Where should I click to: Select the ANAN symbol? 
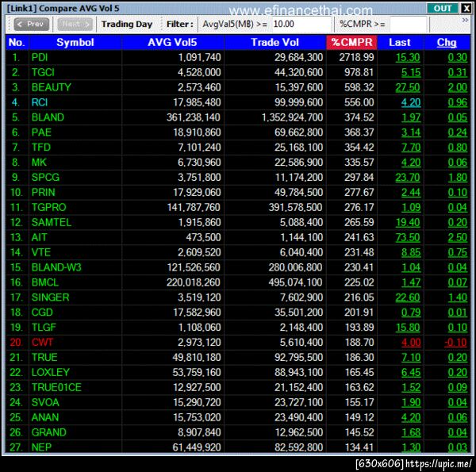pos(45,417)
